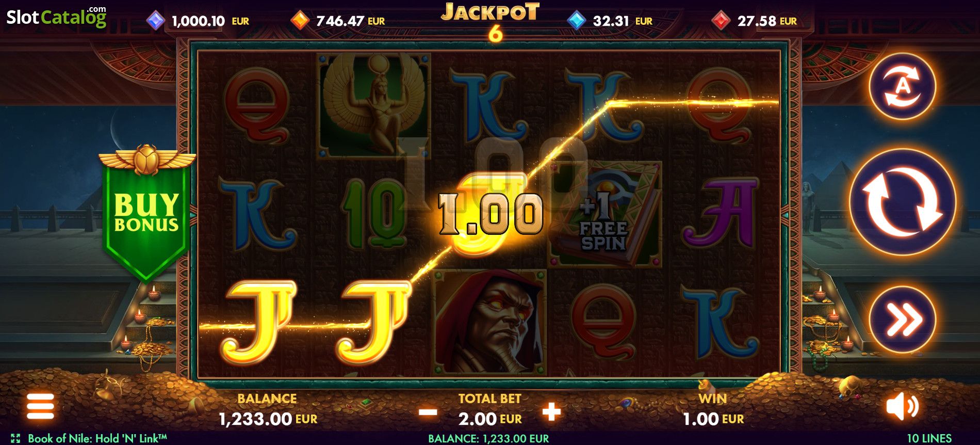Select the blue gem 32.31 EUR jackpot
This screenshot has width=980, height=445.
(610, 21)
